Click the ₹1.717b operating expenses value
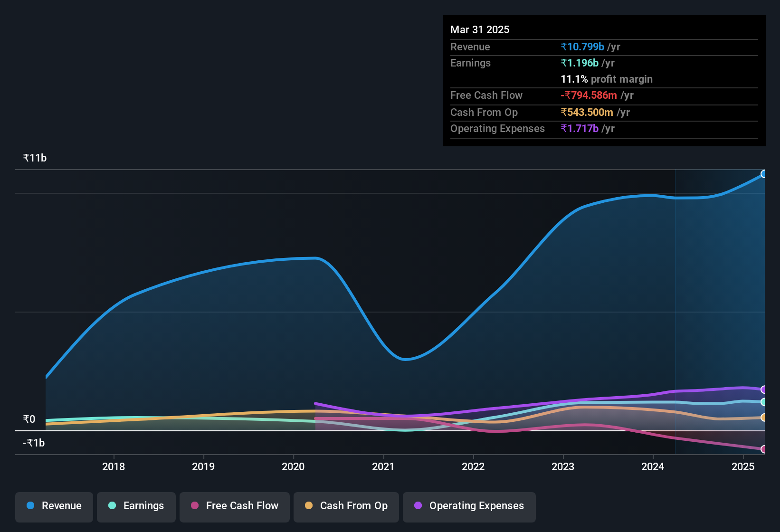 point(580,129)
